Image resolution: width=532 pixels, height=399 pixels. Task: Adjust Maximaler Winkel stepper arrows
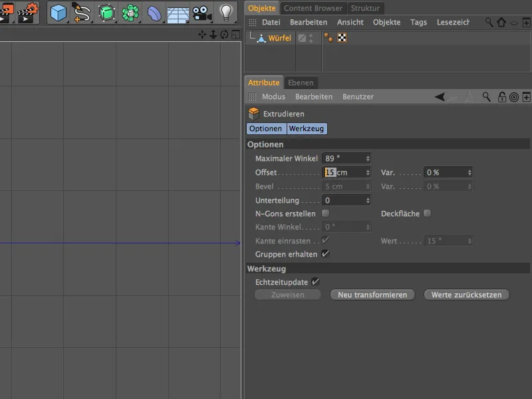point(368,158)
